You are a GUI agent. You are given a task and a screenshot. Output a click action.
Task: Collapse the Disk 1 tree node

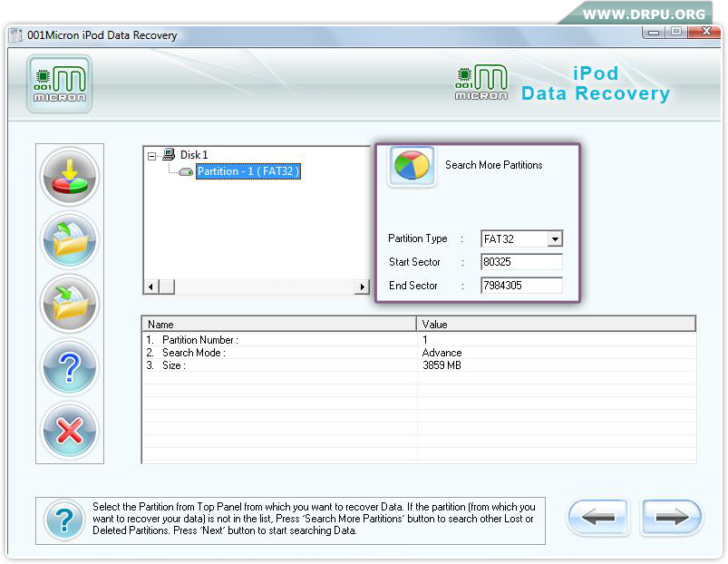(151, 156)
